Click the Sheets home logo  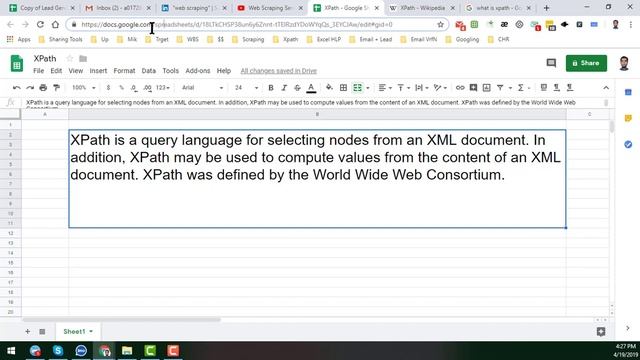17,64
